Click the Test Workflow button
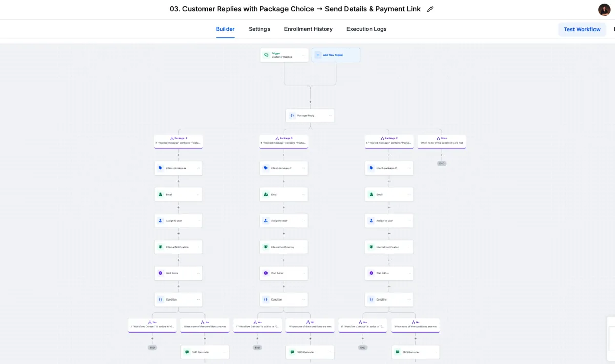615x364 pixels. point(582,29)
